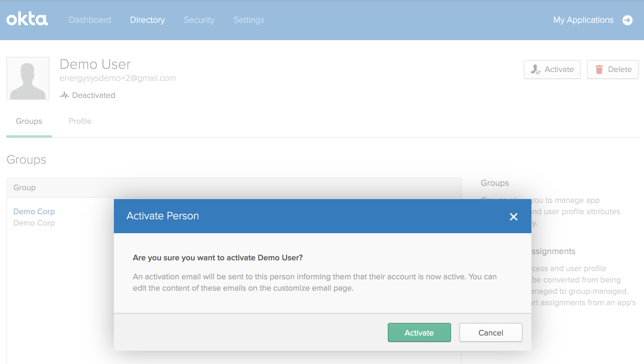Click the Delete button at top right
Viewport: 644px width, 364px height.
613,70
